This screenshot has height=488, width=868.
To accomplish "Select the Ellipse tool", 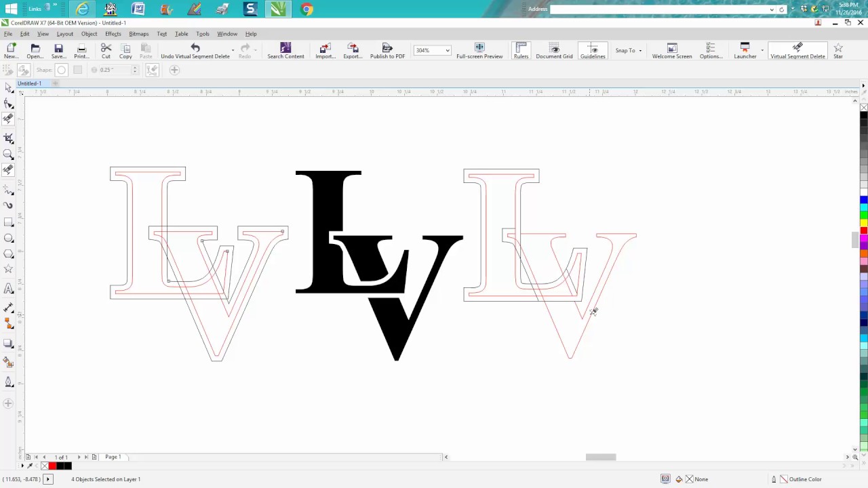I will (x=8, y=238).
